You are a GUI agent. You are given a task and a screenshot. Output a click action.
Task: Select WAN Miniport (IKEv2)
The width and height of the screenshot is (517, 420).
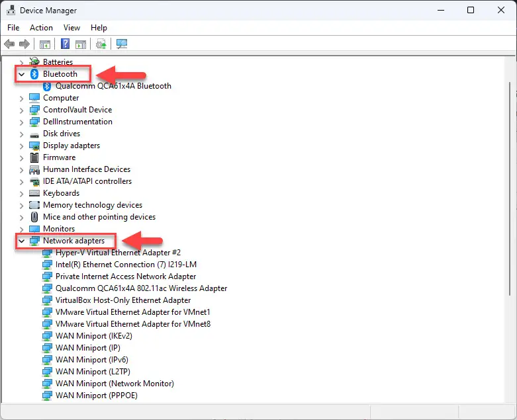[x=93, y=336]
